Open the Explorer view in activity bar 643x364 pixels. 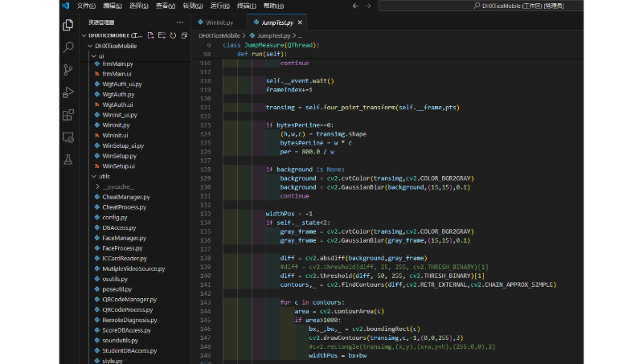pos(68,25)
